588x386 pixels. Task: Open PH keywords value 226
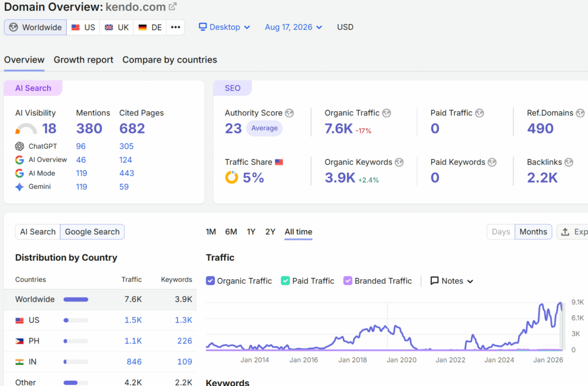(x=184, y=341)
